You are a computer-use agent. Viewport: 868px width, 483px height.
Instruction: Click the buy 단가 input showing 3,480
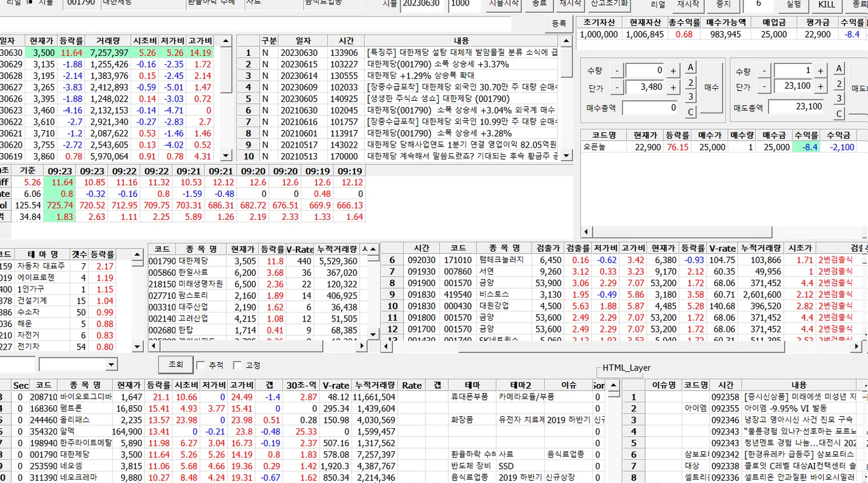[644, 87]
